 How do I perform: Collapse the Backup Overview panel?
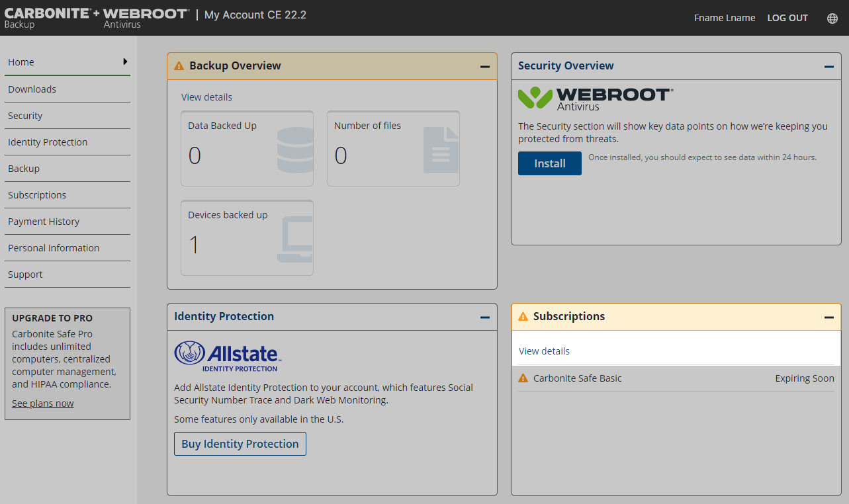[484, 67]
